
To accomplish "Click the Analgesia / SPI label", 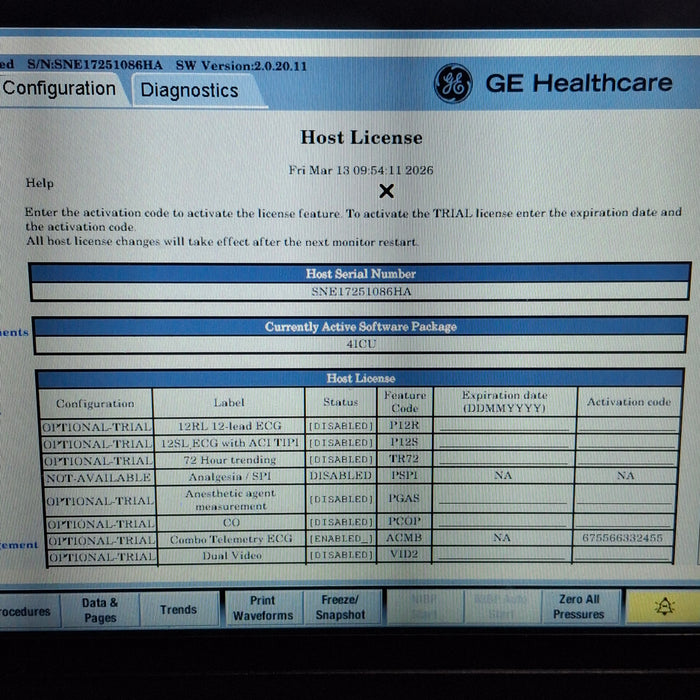I will (229, 476).
